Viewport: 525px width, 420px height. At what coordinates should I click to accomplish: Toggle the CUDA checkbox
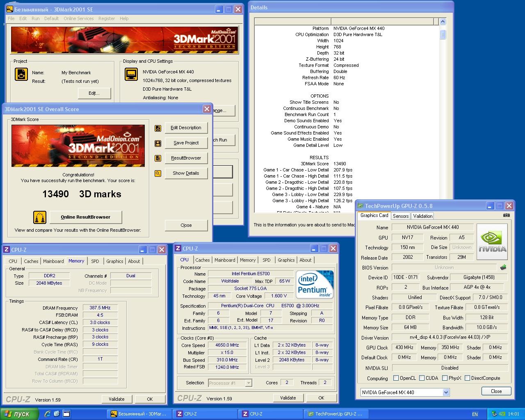point(422,378)
